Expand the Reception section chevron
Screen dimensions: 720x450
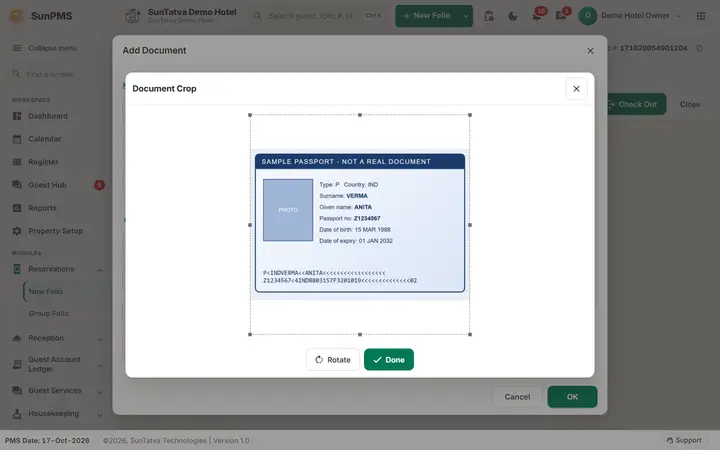(100, 339)
